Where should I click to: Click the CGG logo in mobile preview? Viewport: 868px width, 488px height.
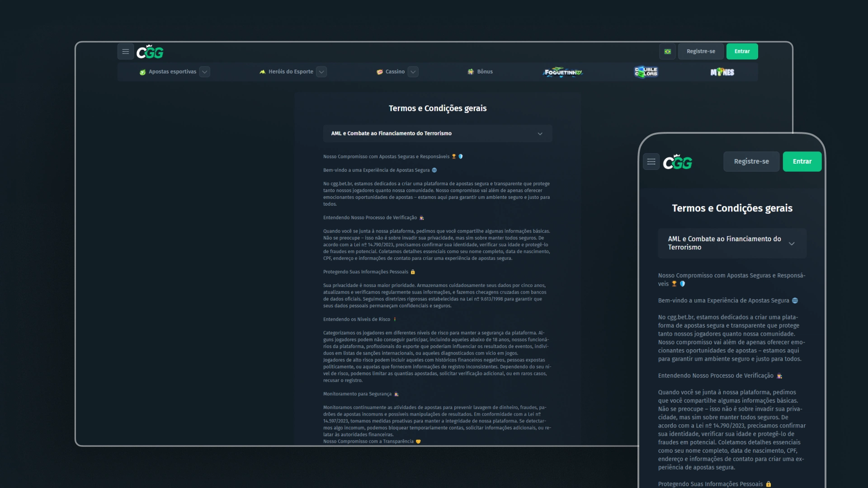coord(678,162)
